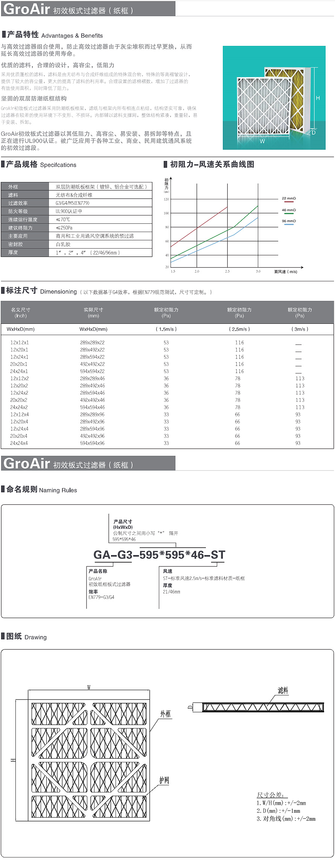Select the 过滤效率 row label in specs table
Screen dimensions: 335x868
18,203
